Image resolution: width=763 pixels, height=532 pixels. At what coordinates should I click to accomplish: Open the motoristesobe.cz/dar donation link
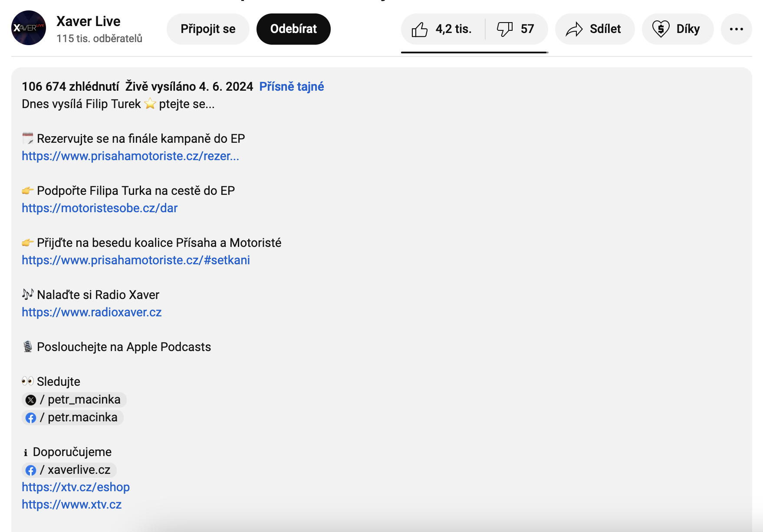pyautogui.click(x=99, y=208)
